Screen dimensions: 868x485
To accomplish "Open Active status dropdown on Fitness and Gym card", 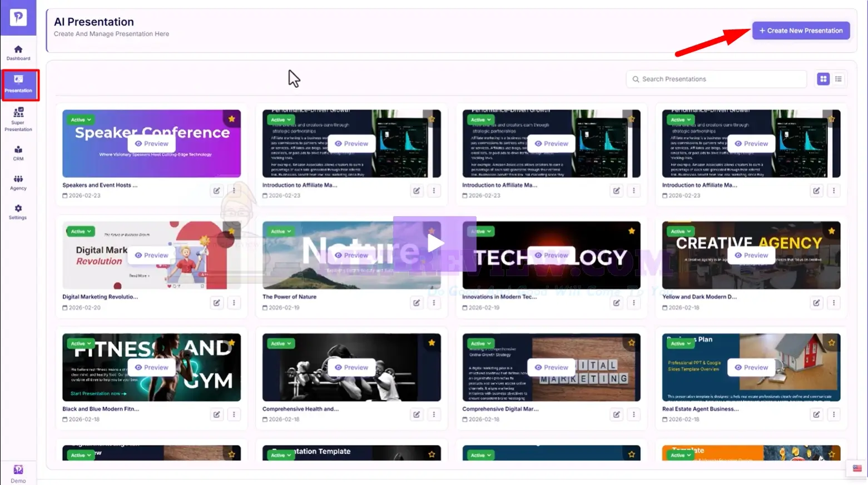I will [81, 343].
